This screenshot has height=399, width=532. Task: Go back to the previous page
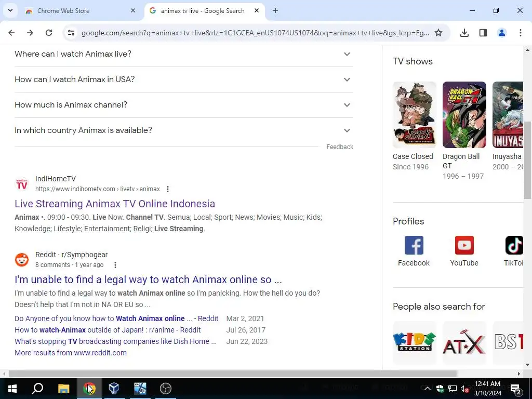click(x=11, y=33)
